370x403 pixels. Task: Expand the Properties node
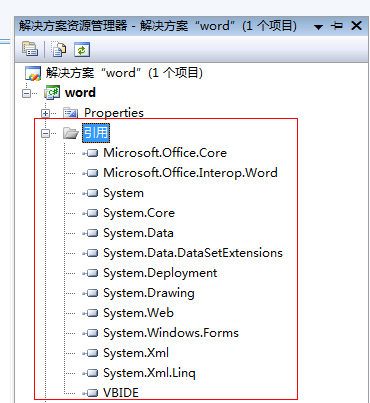click(x=46, y=113)
